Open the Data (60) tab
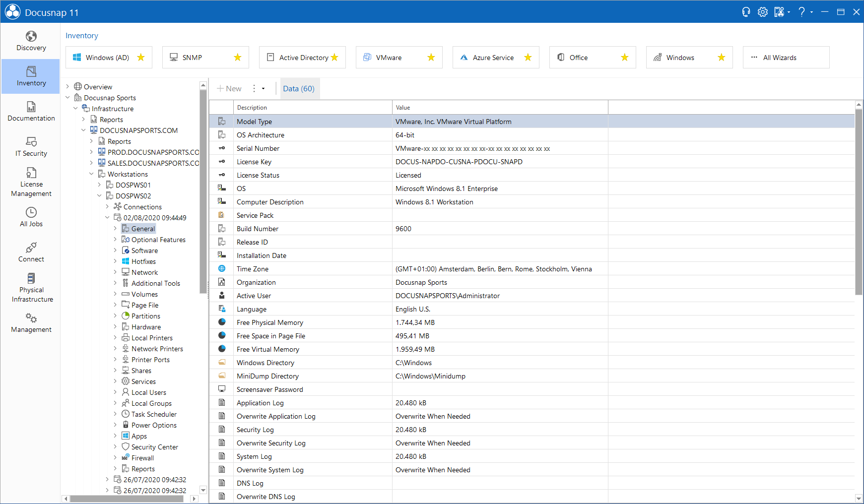This screenshot has height=504, width=864. click(299, 89)
